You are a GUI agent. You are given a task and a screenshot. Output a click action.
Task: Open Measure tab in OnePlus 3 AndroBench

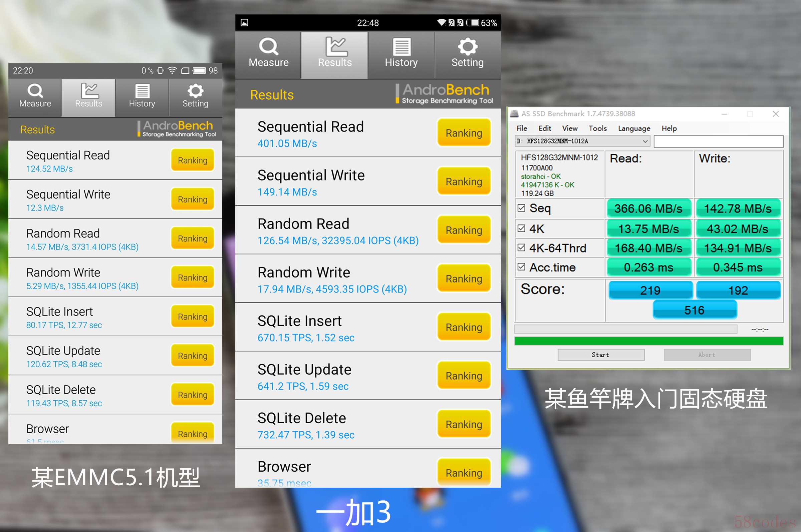pos(268,55)
